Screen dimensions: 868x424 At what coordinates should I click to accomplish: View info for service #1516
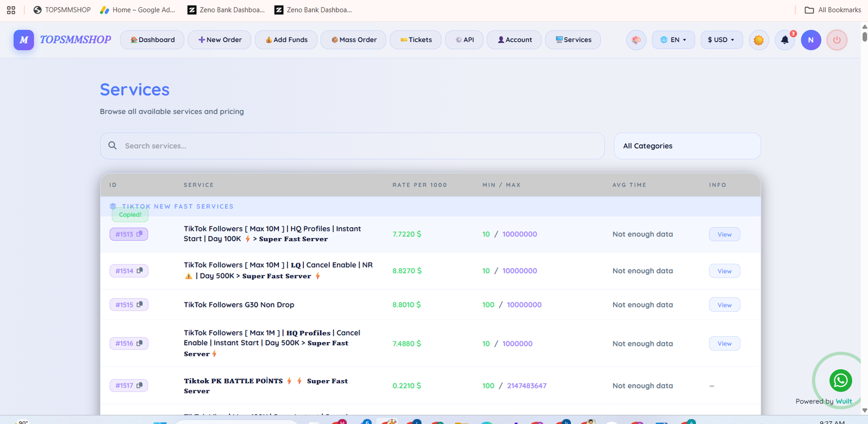click(x=724, y=343)
